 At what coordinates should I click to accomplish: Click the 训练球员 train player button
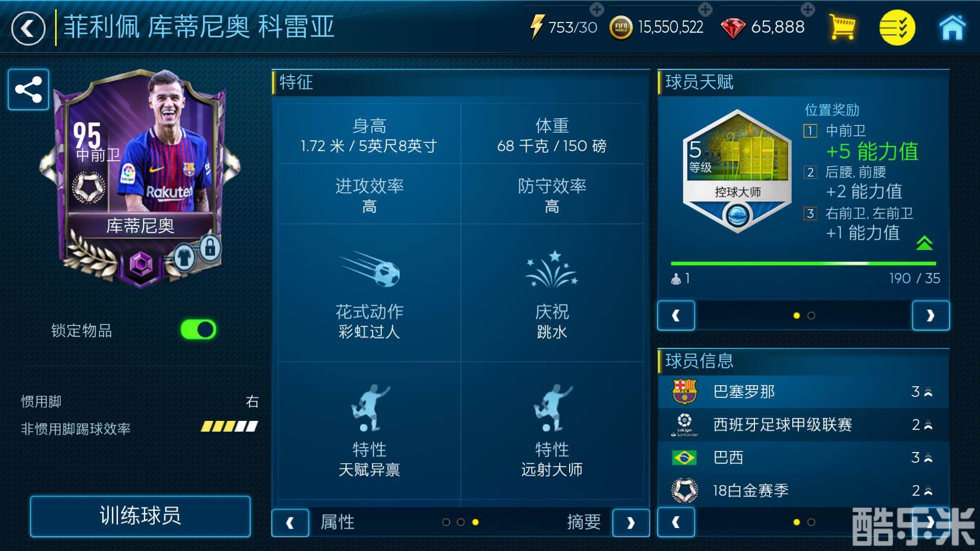click(x=140, y=516)
